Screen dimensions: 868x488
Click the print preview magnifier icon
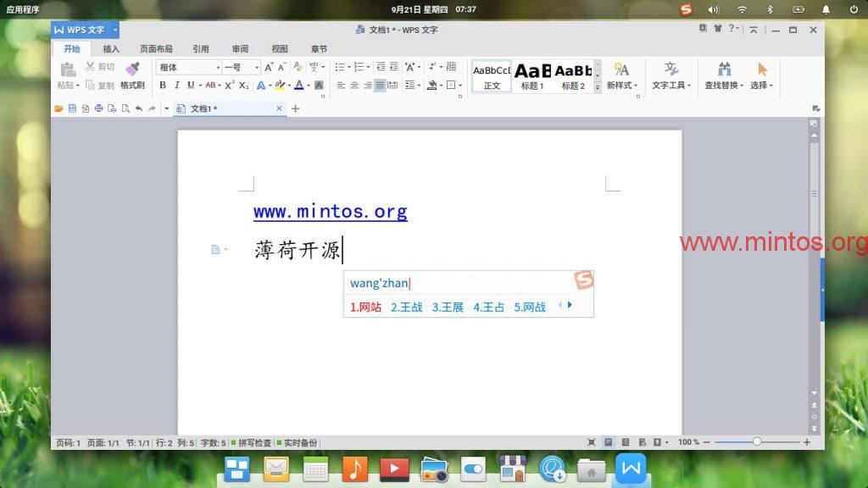point(125,108)
